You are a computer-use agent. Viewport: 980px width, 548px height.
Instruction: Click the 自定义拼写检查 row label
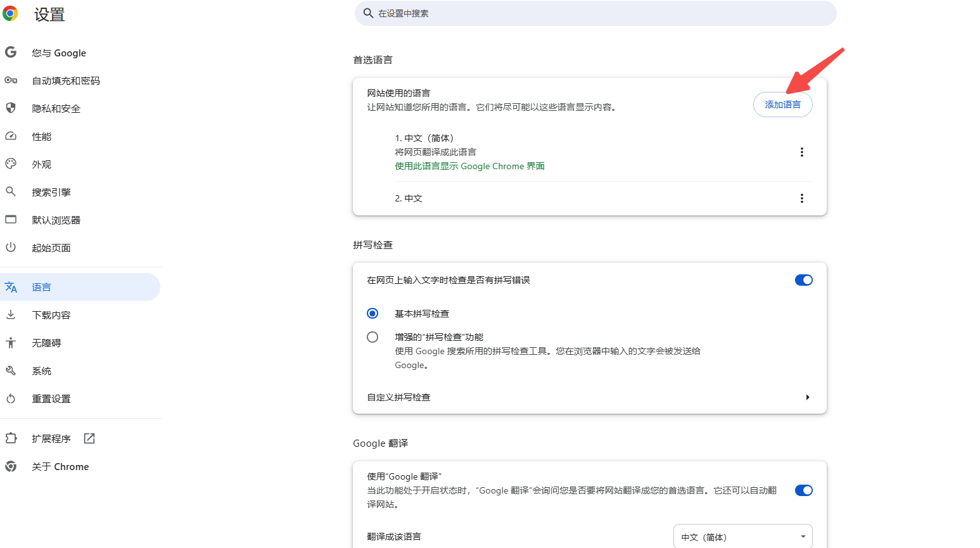[398, 397]
